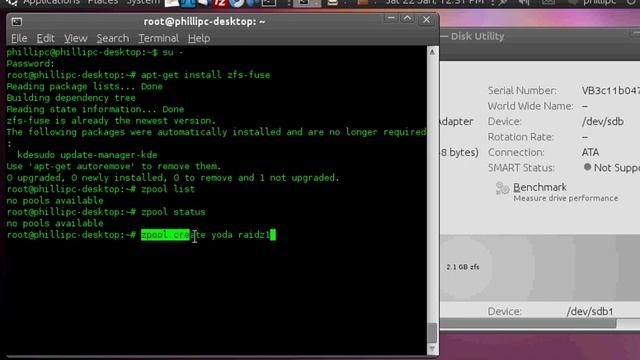Click the 'zpool status' command text

click(x=173, y=212)
